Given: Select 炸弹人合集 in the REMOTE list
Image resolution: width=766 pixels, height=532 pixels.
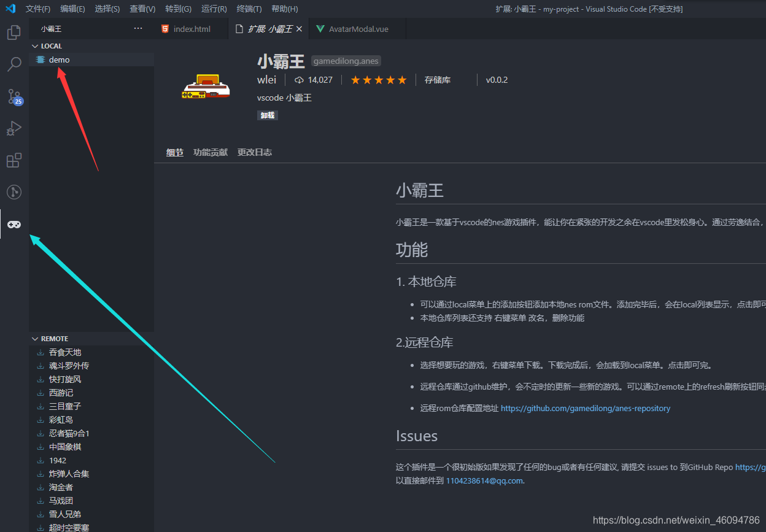Looking at the screenshot, I should click(91, 474).
